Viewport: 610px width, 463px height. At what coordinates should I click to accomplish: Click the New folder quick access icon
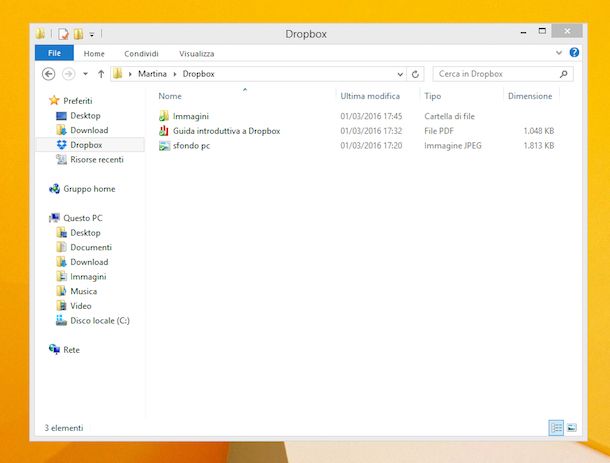coord(78,34)
